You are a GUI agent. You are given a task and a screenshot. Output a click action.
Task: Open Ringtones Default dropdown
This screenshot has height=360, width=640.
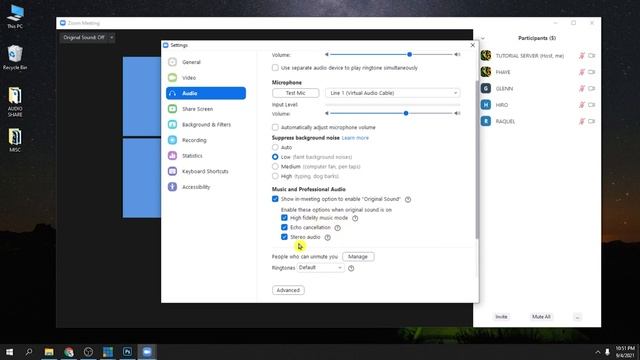pyautogui.click(x=320, y=268)
